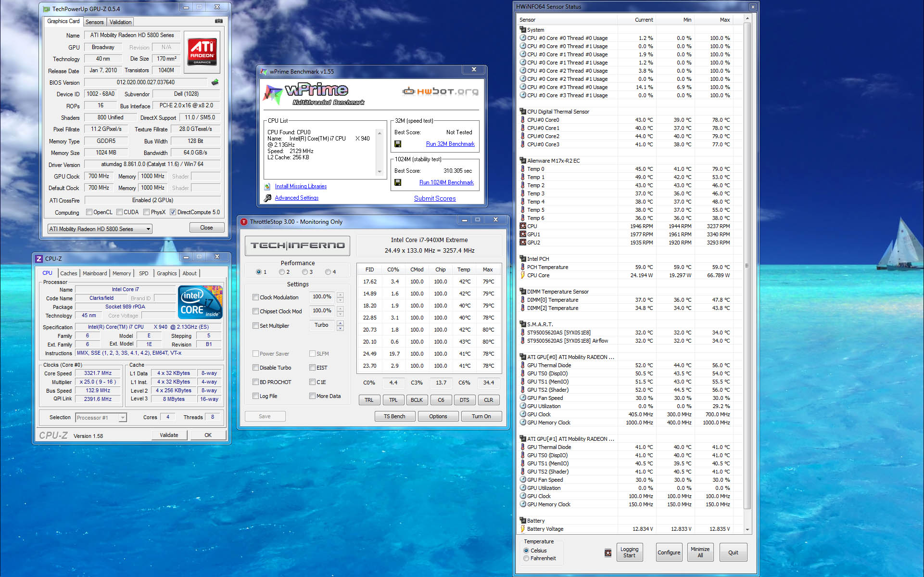Click the Clock Modulation 100.0% value field
This screenshot has width=924, height=577.
322,297
